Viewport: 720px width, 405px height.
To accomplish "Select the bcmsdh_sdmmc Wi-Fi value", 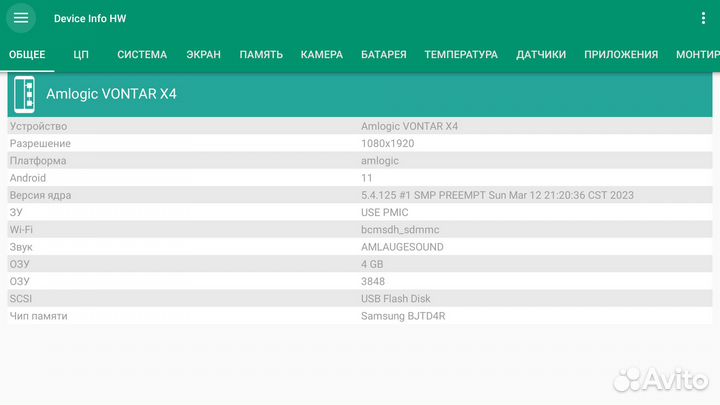I will [x=400, y=230].
